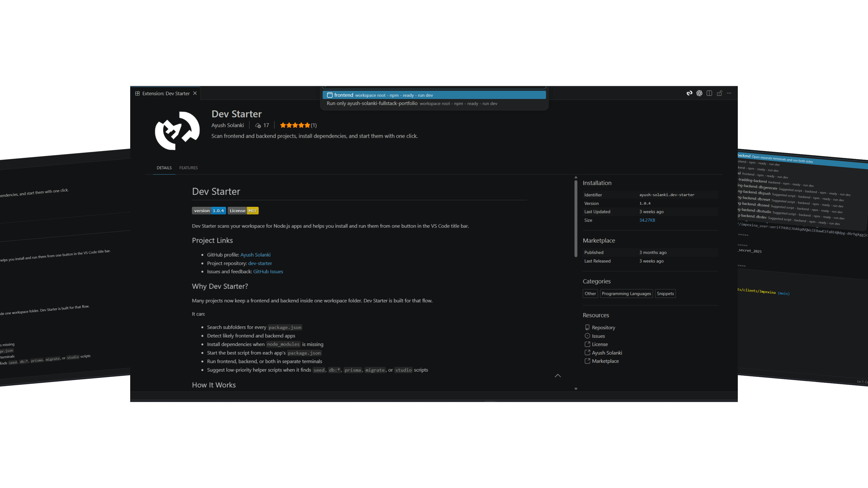Open the Ayush Solanki resource link
The height and width of the screenshot is (488, 868).
607,353
